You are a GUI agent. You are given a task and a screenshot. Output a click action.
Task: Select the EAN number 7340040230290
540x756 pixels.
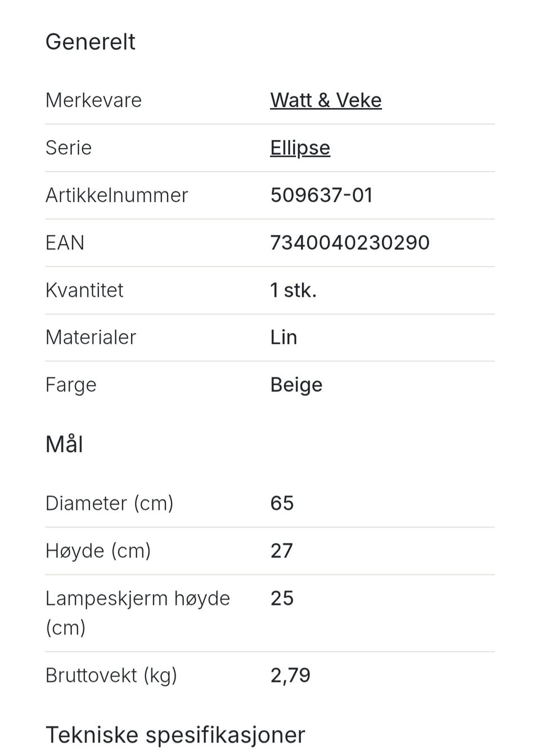(x=350, y=242)
